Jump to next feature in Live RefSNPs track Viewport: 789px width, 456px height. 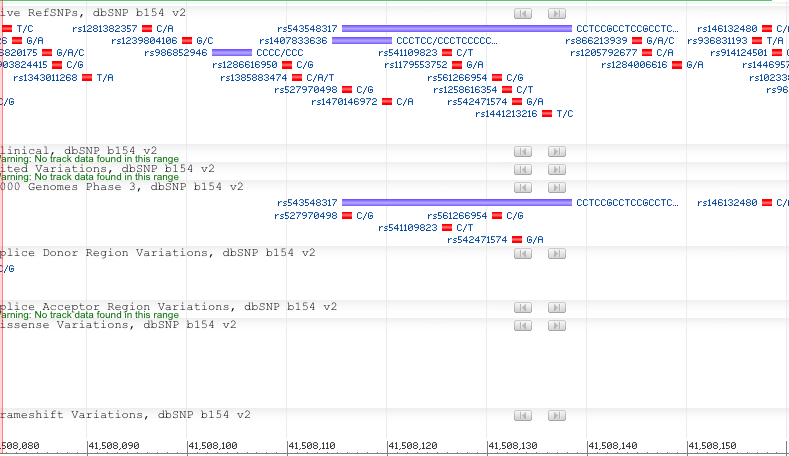click(557, 12)
